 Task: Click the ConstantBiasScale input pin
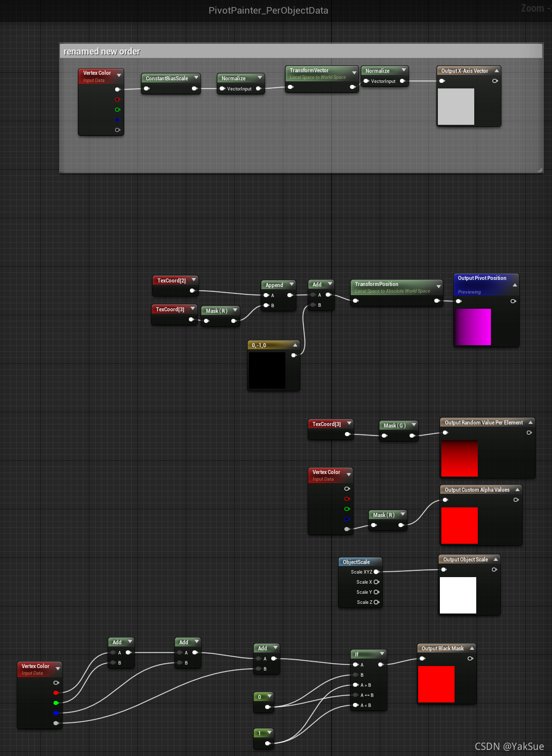(146, 88)
